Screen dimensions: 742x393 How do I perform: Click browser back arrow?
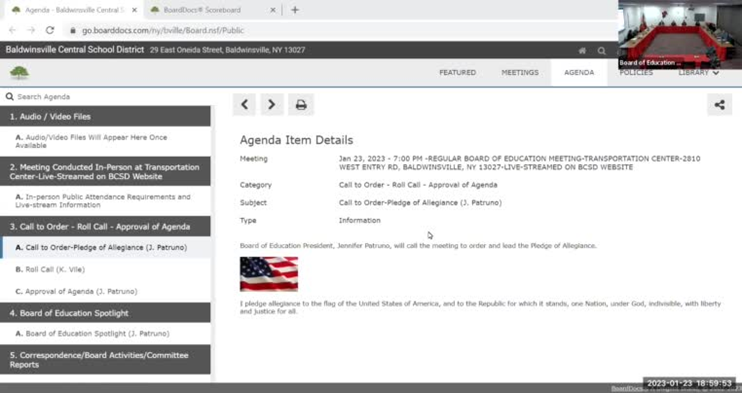(12, 30)
